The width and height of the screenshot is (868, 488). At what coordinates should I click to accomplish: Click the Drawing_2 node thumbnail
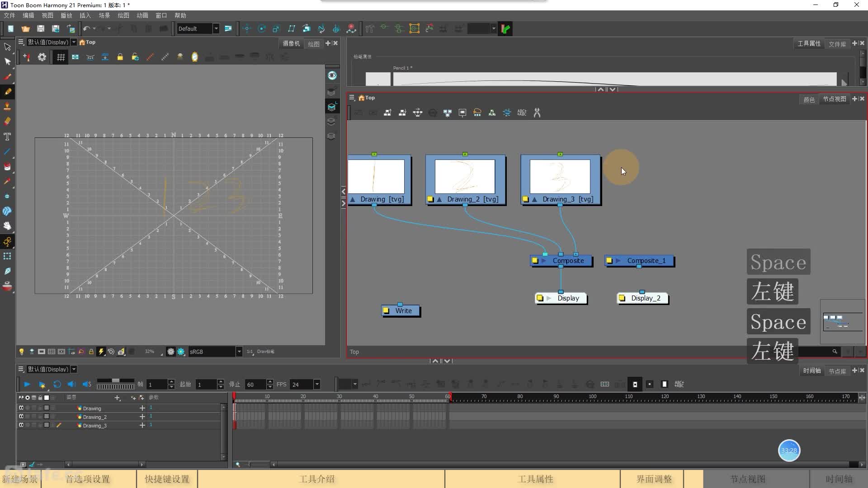[465, 177]
